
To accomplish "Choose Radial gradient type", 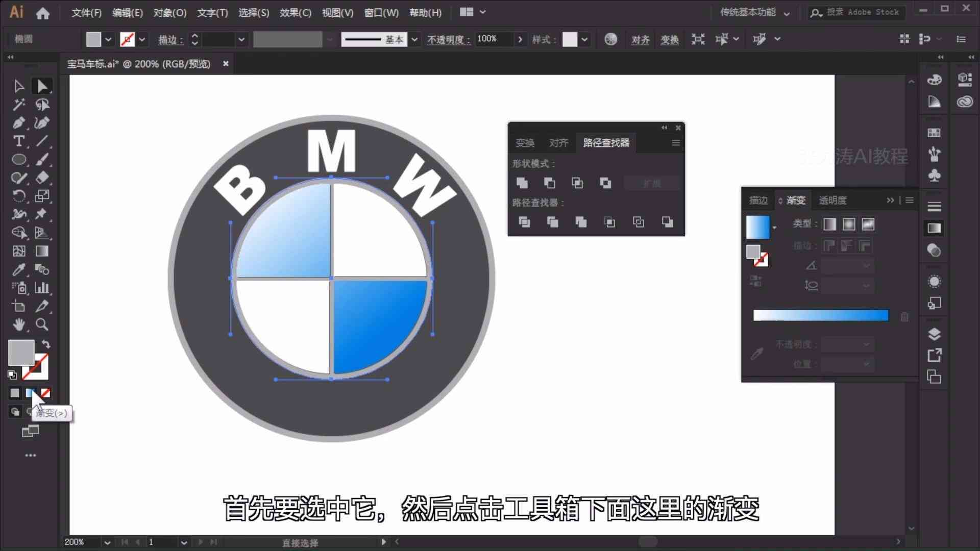I will 849,224.
